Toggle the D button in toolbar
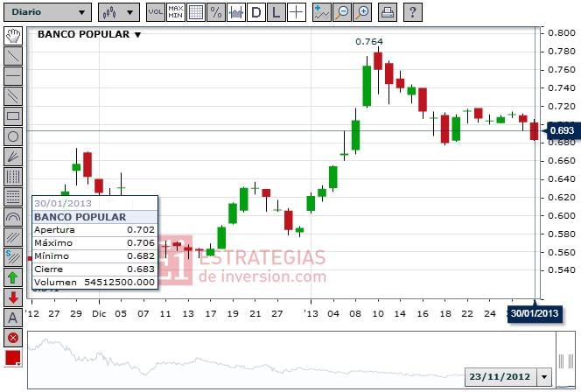The height and width of the screenshot is (392, 581). pos(256,12)
